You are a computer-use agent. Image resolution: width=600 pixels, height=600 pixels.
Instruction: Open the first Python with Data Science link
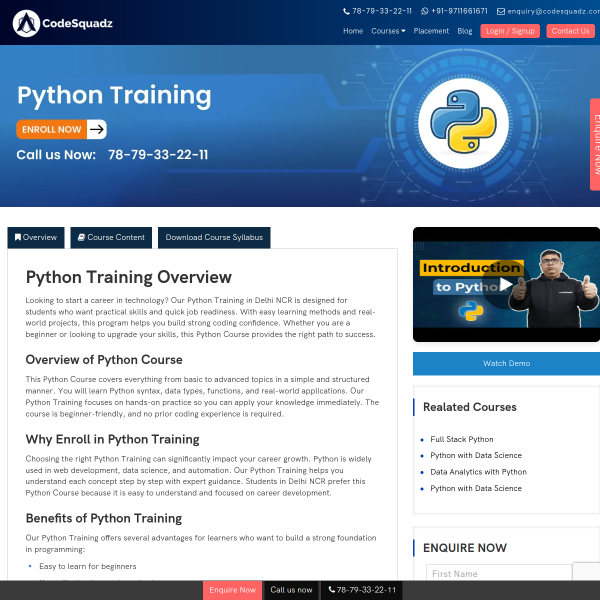(x=476, y=455)
